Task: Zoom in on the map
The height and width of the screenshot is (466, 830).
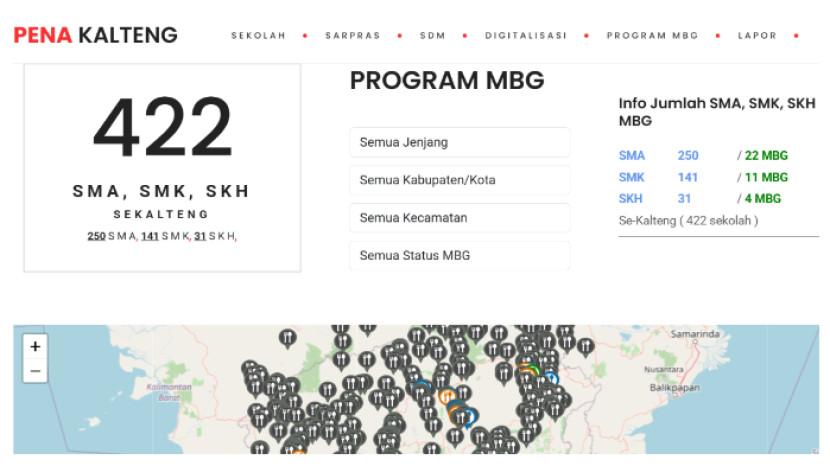Action: tap(35, 347)
